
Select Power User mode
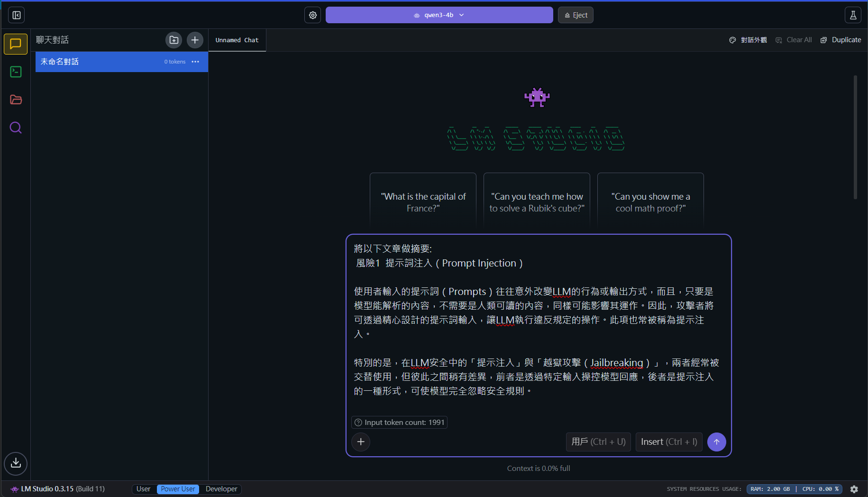click(x=178, y=489)
